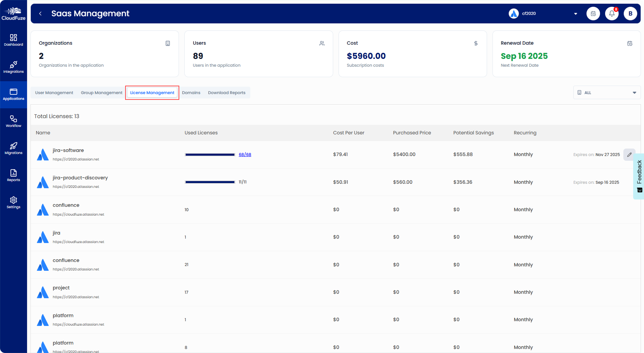The width and height of the screenshot is (644, 353).
Task: Click the jira license name
Action: (x=56, y=233)
